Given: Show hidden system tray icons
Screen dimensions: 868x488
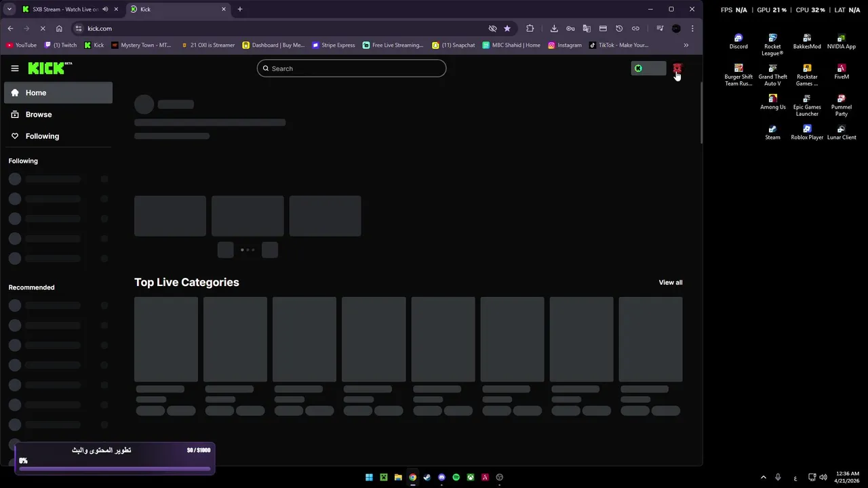Looking at the screenshot, I should 764,477.
